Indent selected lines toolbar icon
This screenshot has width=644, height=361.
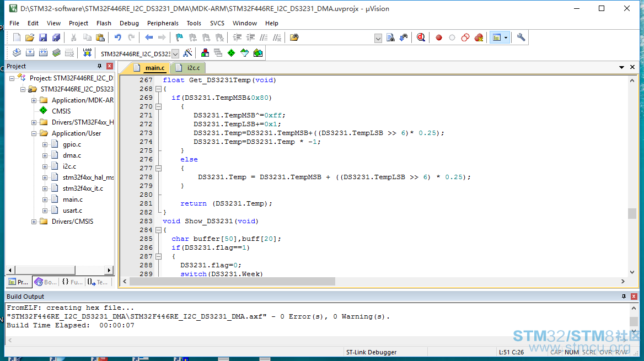[x=237, y=37]
